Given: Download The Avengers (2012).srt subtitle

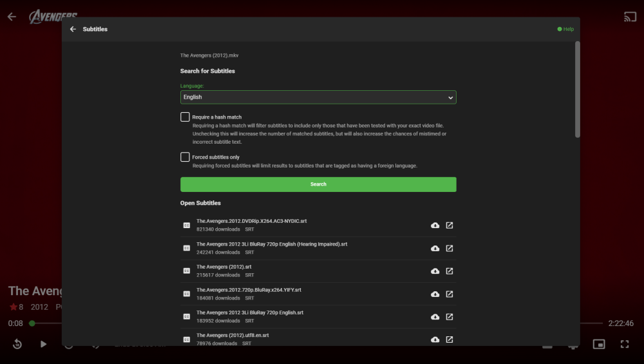Looking at the screenshot, I should 435,271.
